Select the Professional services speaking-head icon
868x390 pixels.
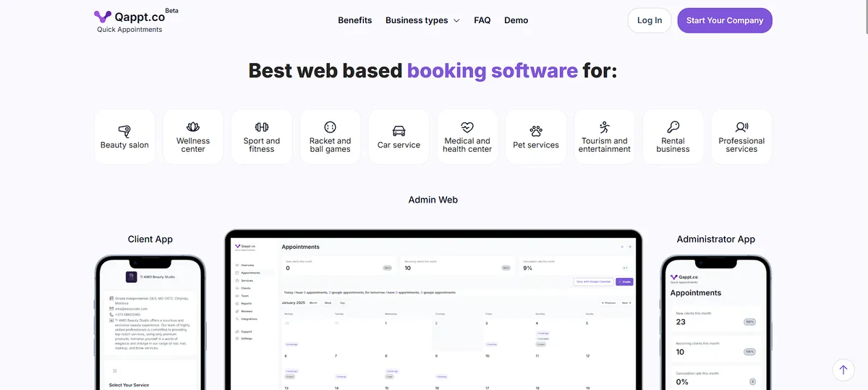pyautogui.click(x=742, y=127)
